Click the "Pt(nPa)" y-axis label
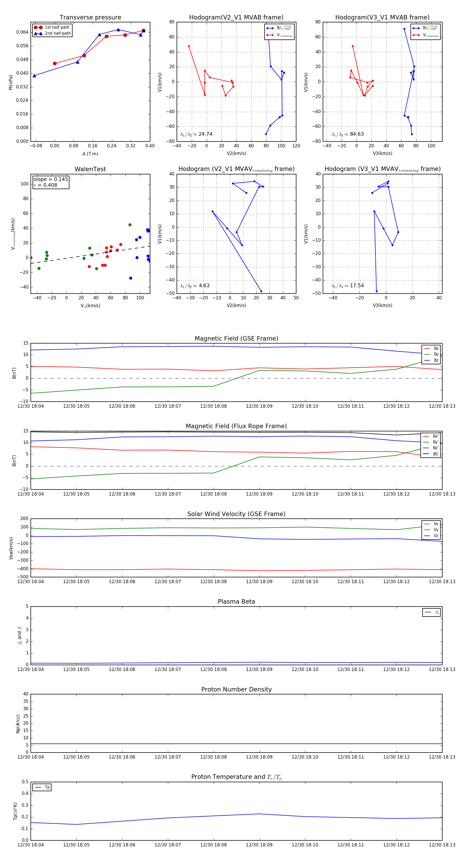 click(x=11, y=82)
